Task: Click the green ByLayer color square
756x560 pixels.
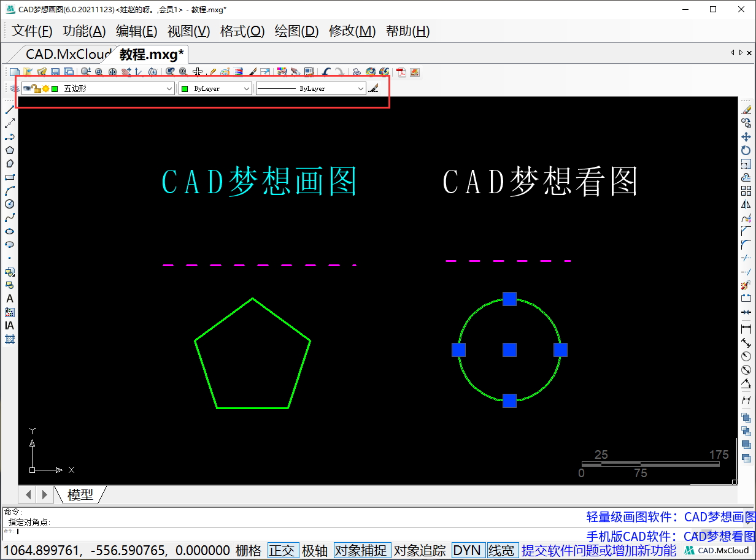Action: pyautogui.click(x=185, y=88)
